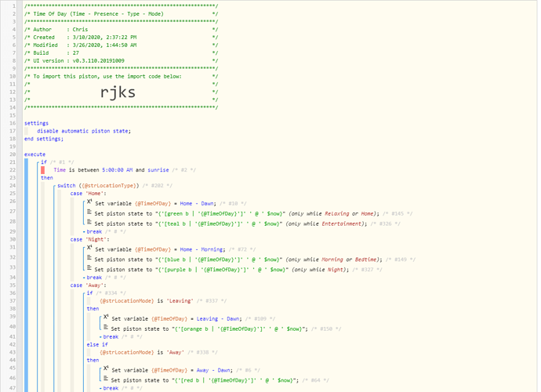This screenshot has height=392, width=541.
Task: Click the piston state icon on the teal b line
Action: (89, 222)
